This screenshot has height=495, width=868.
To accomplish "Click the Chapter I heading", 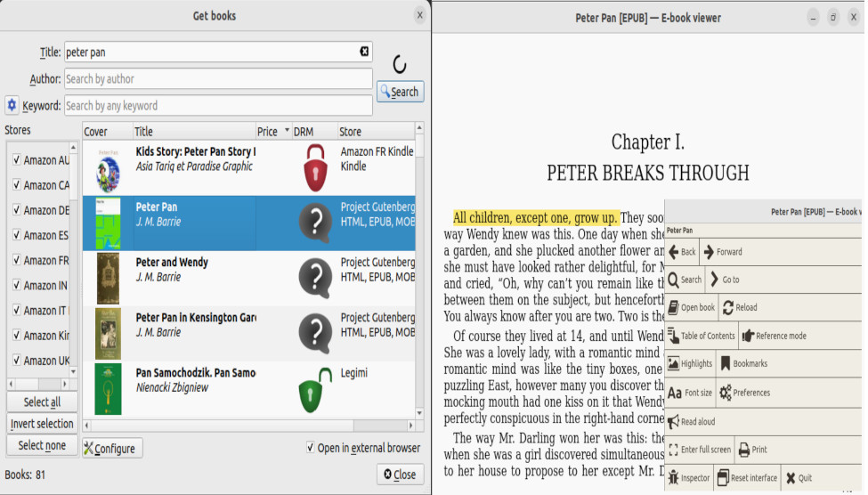I will click(648, 142).
